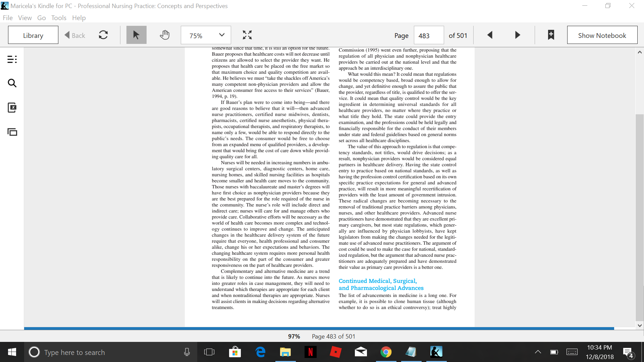Click Kindle icon on taskbar
Viewport: 644px width, 362px height.
(436, 352)
